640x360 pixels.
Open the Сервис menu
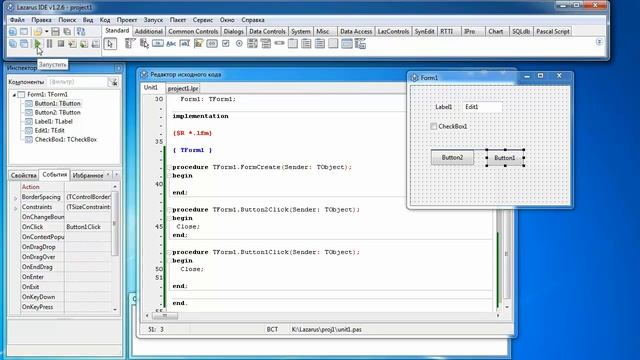(202, 20)
